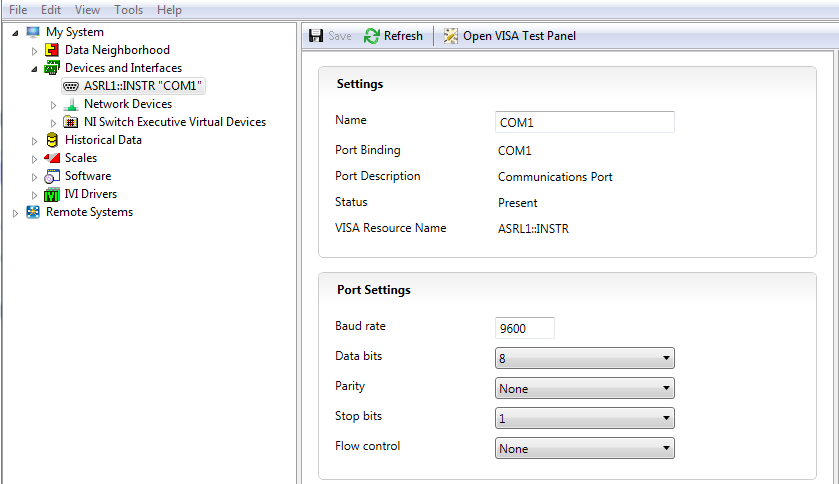Click the Data Neighborhood icon
Screen dimensions: 839x484
[51, 50]
